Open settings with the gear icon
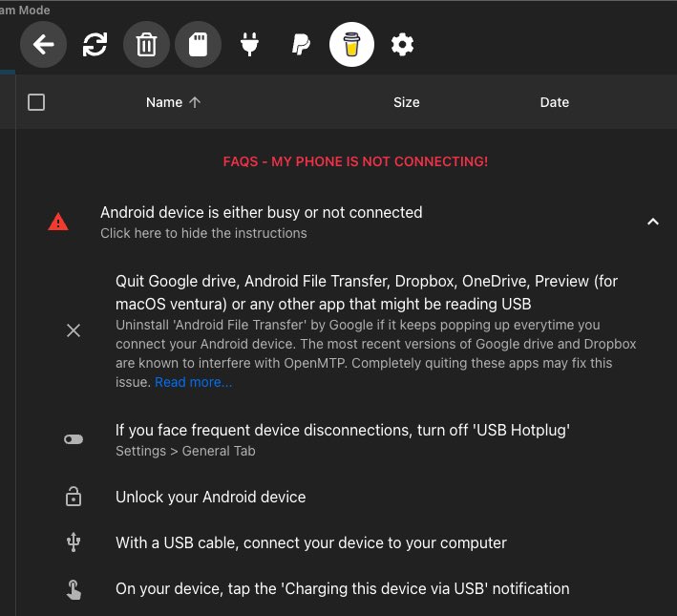This screenshot has height=616, width=677. (402, 45)
